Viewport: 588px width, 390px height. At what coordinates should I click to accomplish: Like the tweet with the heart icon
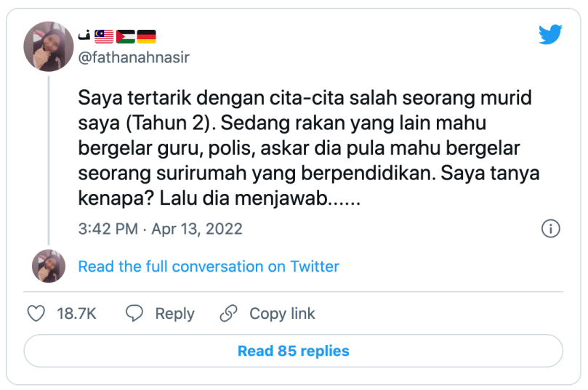36,314
